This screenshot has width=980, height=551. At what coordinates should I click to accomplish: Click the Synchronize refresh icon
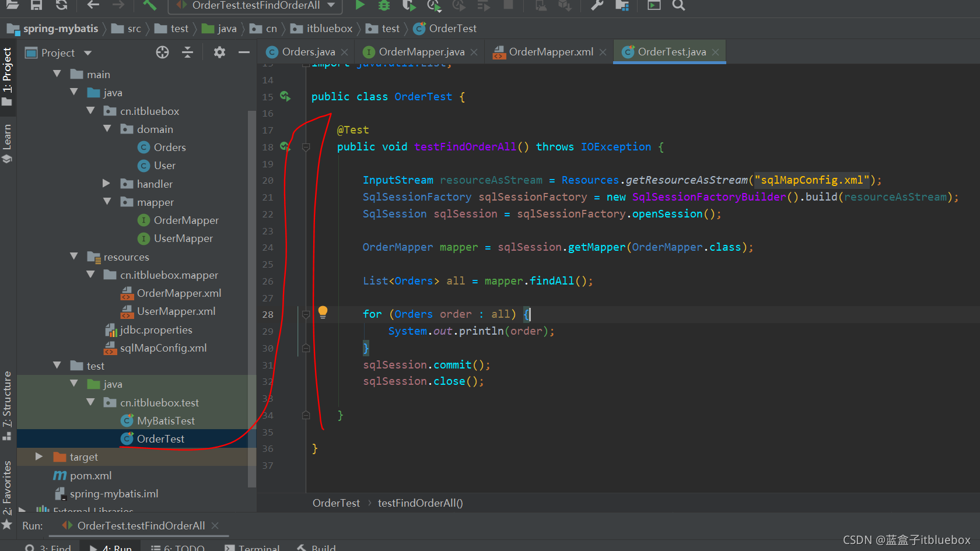[x=61, y=5]
